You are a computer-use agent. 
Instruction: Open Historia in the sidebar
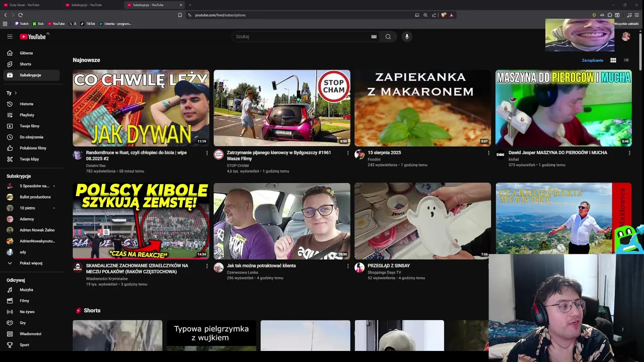(32, 104)
